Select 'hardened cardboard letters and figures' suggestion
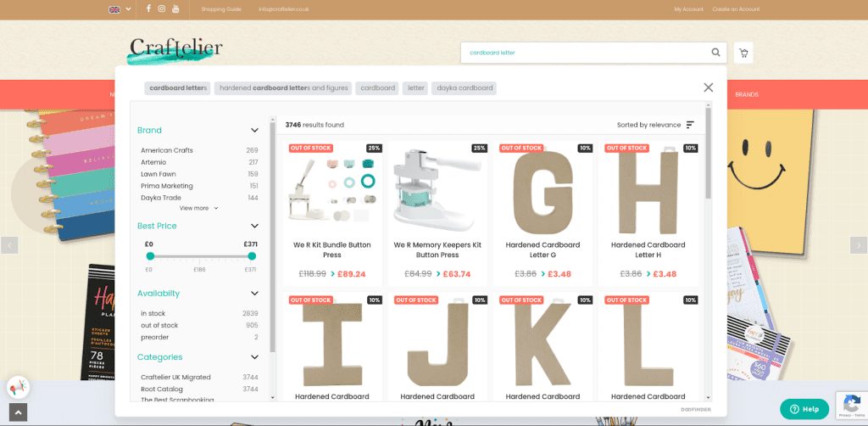 [284, 87]
